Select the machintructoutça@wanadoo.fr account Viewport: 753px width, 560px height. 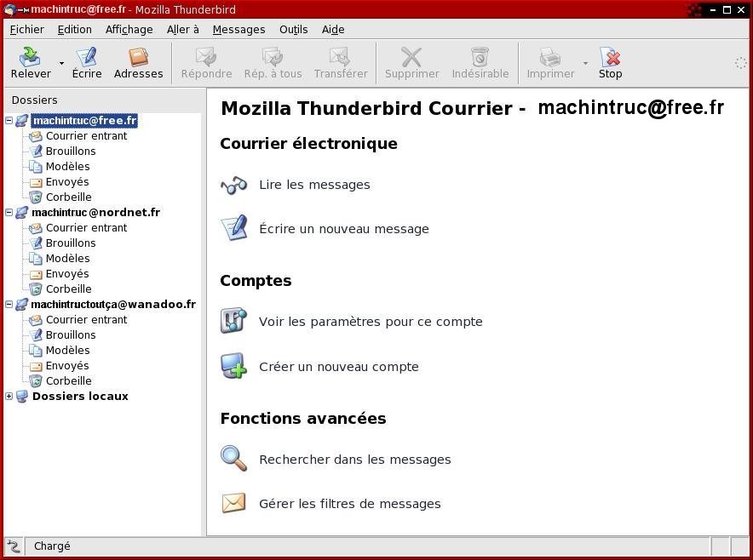coord(113,304)
